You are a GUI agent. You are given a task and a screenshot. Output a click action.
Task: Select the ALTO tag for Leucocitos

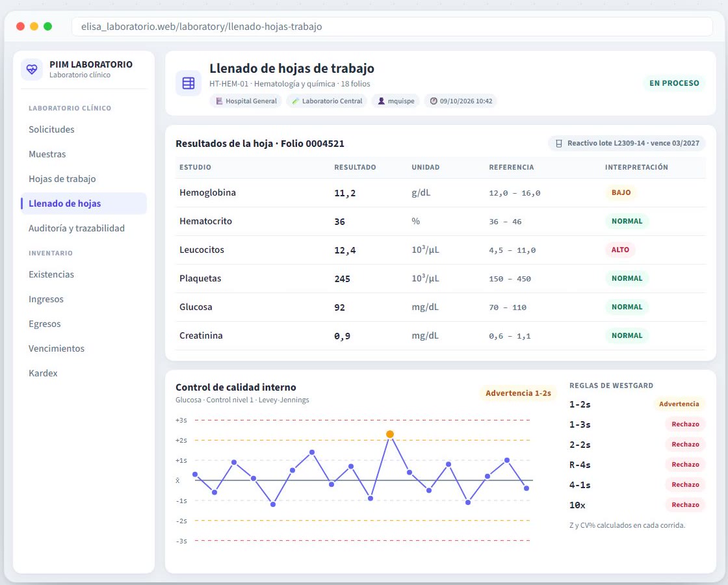[620, 250]
